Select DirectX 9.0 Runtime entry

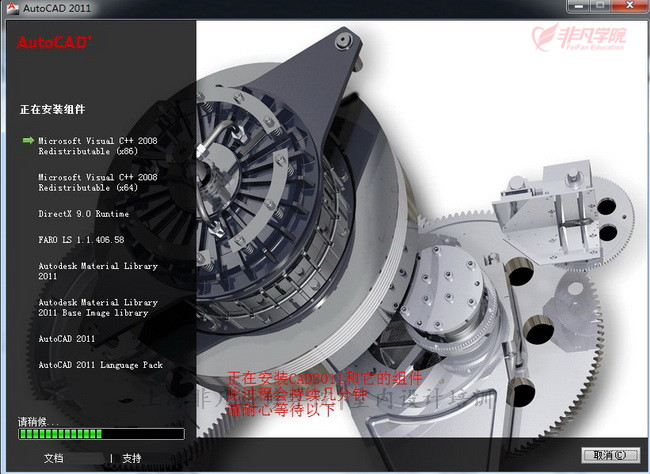[x=84, y=214]
